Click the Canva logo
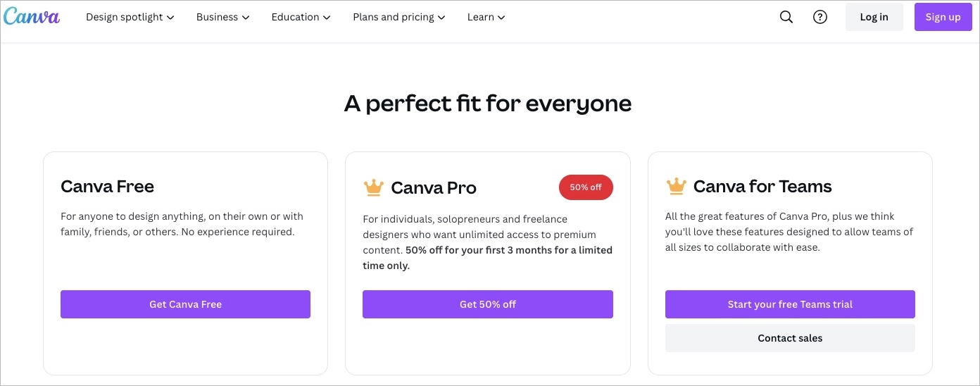This screenshot has height=386, width=980. (x=32, y=17)
